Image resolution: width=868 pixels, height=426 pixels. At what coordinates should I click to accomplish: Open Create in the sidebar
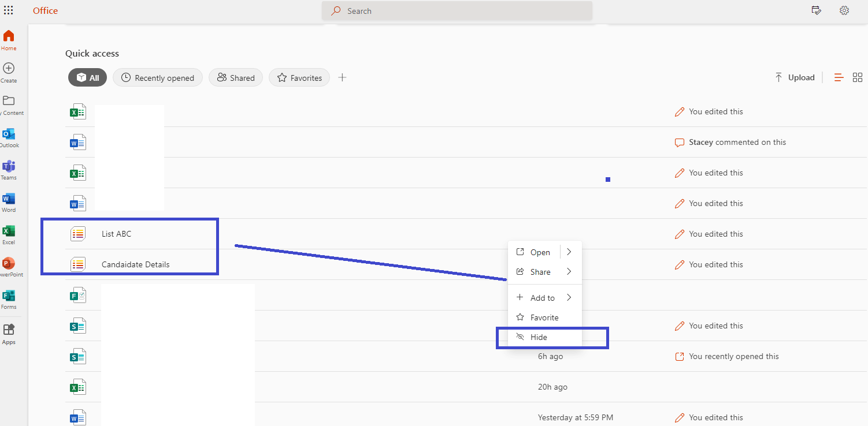tap(9, 72)
